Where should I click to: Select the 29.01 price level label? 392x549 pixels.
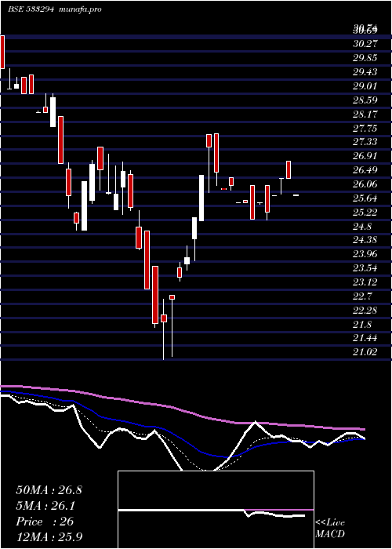click(x=365, y=85)
